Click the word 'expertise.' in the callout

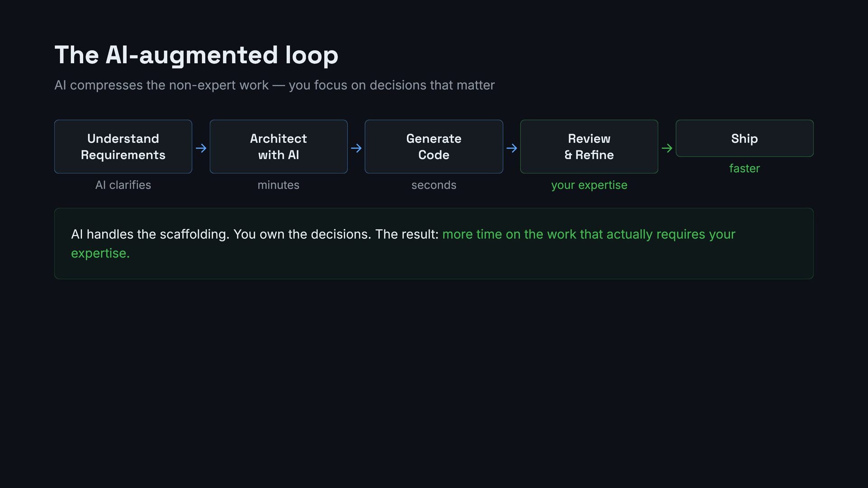pyautogui.click(x=100, y=253)
